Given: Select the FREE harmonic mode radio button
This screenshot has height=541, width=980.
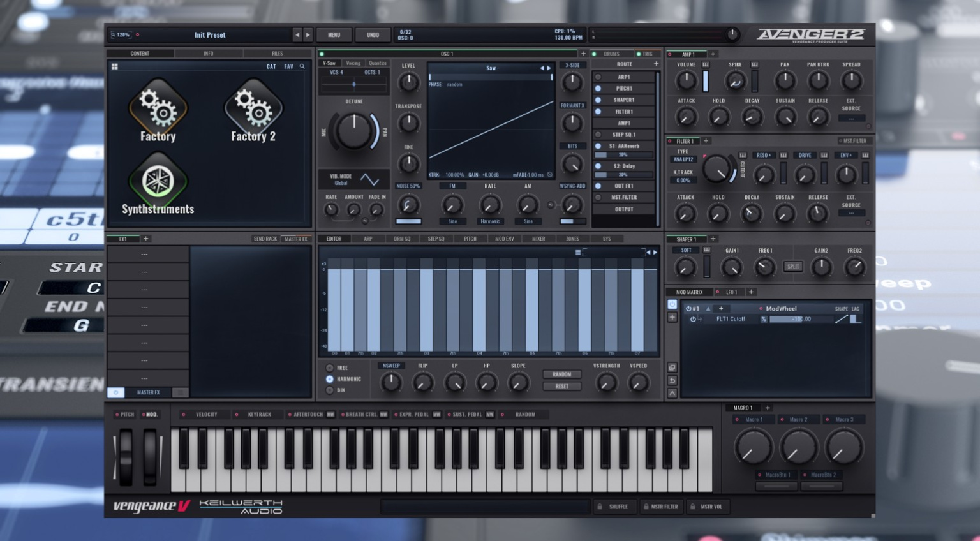Looking at the screenshot, I should pyautogui.click(x=330, y=368).
